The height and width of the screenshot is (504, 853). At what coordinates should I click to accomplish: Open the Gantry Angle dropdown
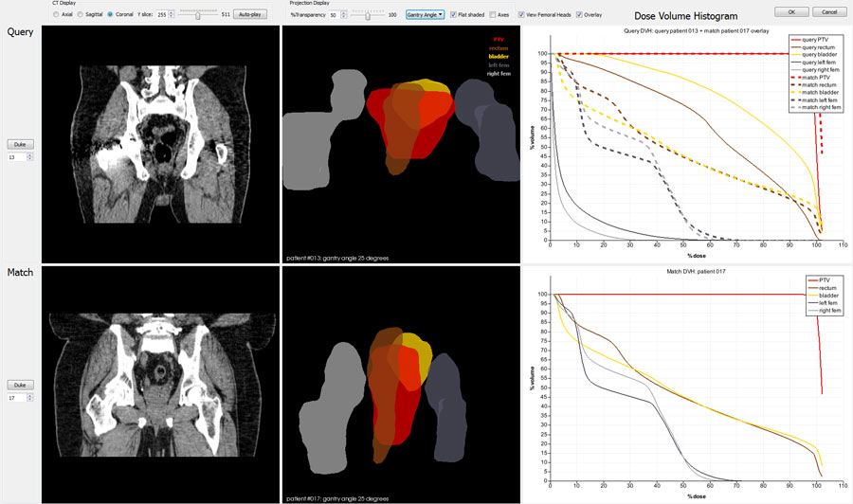[x=425, y=15]
